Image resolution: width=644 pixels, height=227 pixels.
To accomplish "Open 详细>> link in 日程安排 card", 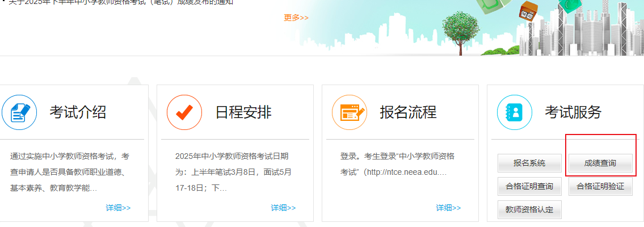I will point(283,208).
